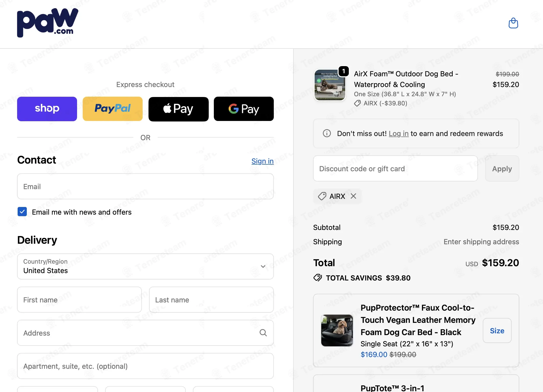Follow the Sign in link
This screenshot has width=543, height=392.
[x=262, y=161]
